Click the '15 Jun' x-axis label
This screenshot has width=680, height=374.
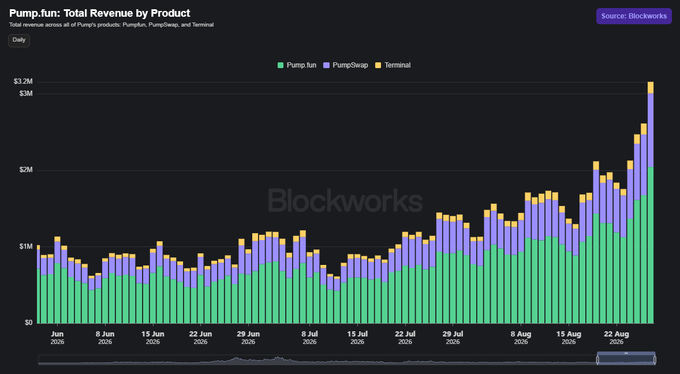153,334
